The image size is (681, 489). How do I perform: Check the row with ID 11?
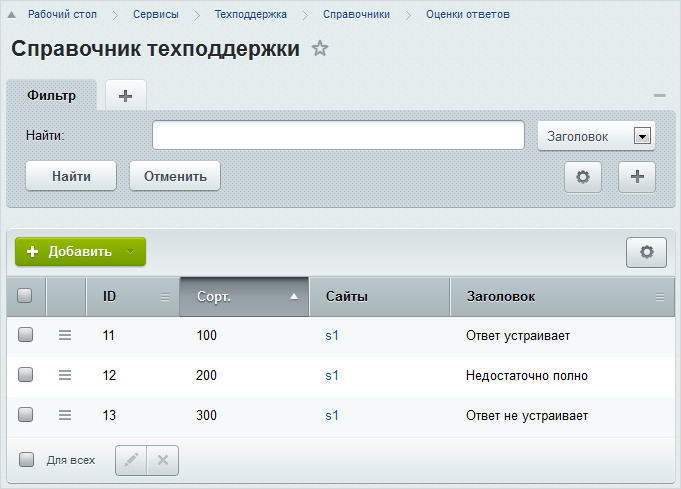25,335
